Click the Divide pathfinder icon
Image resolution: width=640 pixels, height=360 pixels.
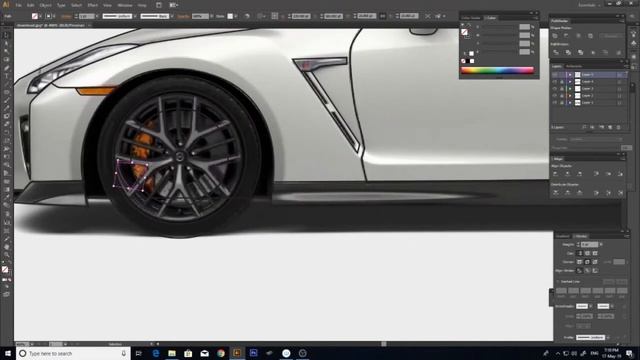click(556, 52)
